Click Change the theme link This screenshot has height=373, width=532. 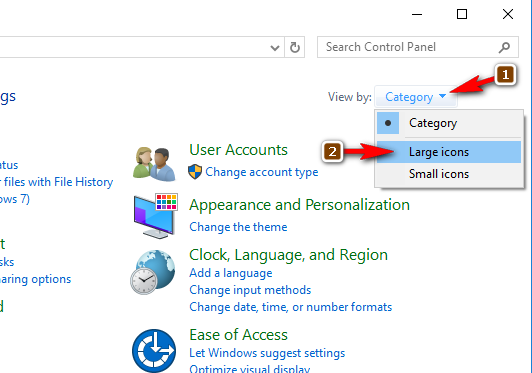tap(238, 227)
